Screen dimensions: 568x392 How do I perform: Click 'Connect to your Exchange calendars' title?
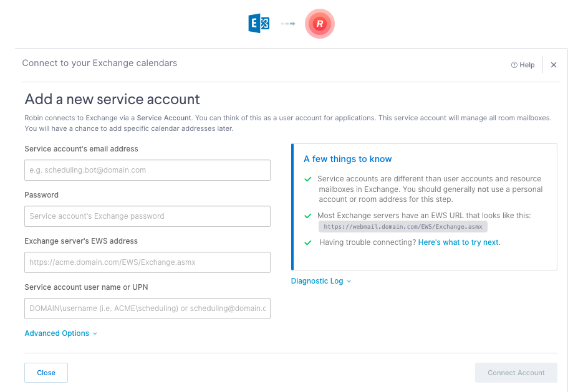[100, 63]
